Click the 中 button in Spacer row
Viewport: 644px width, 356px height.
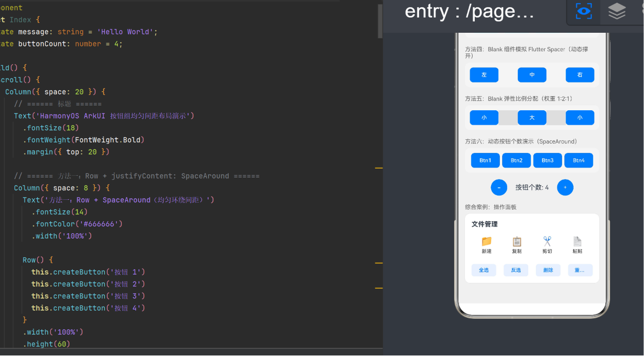[x=532, y=75]
